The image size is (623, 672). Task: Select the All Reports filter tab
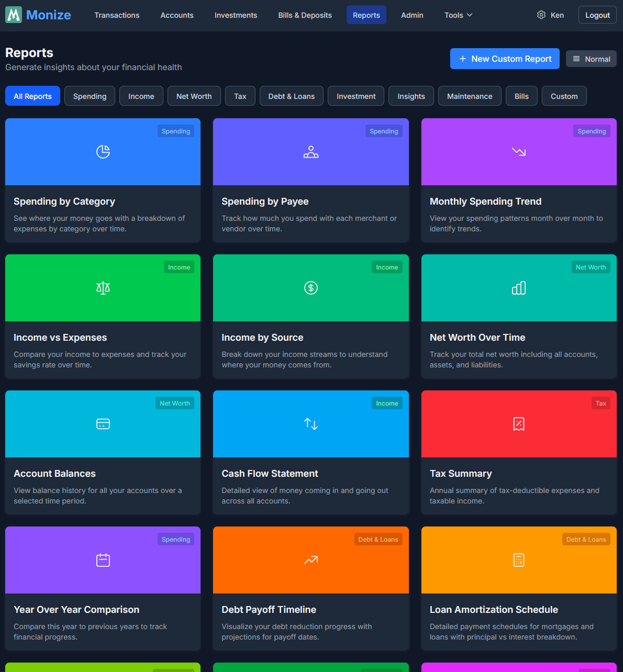tap(32, 96)
